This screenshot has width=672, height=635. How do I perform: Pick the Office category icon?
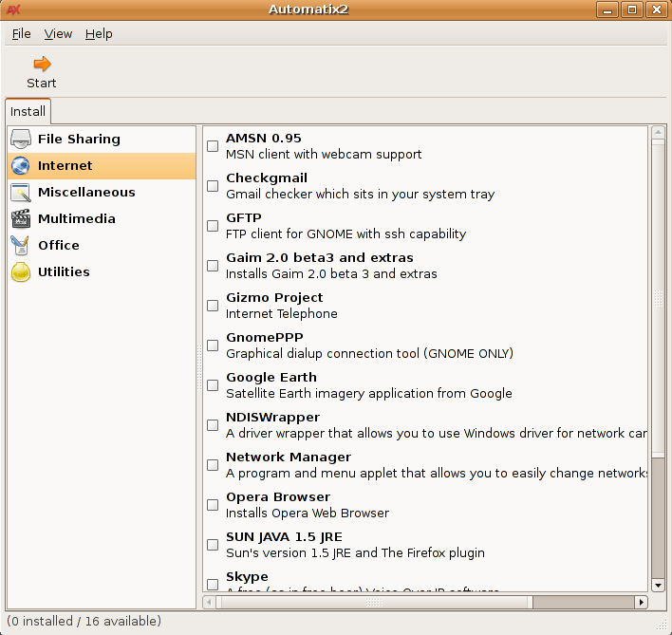coord(21,245)
